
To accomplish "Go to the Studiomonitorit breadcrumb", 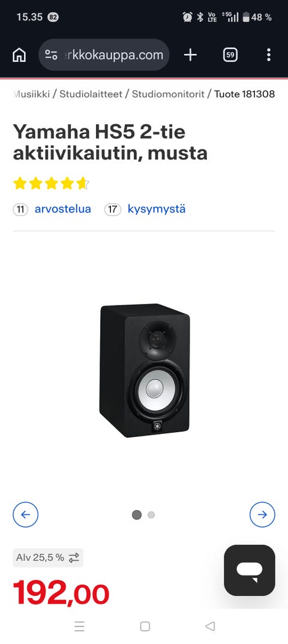I will pyautogui.click(x=168, y=94).
